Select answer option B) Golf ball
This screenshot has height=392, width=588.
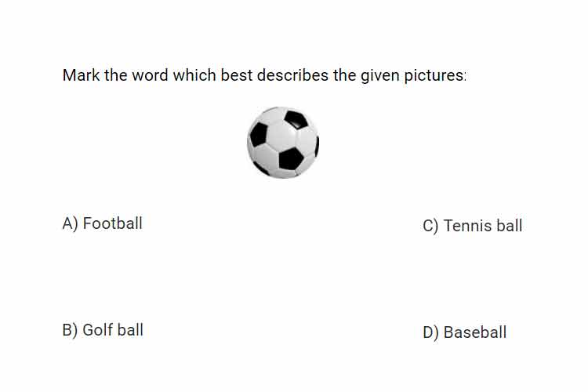click(103, 330)
